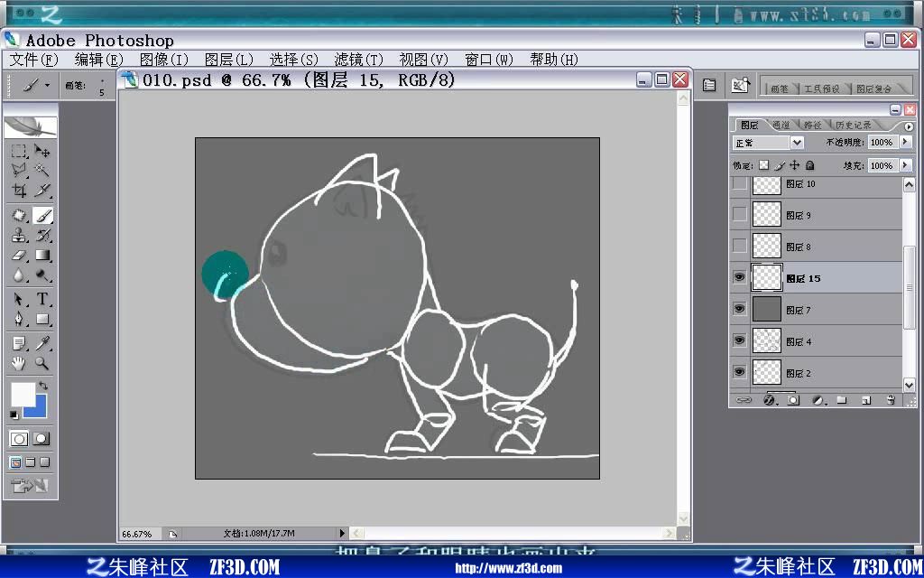Hide layer 图层 4
Screen dimensions: 924x578
740,340
